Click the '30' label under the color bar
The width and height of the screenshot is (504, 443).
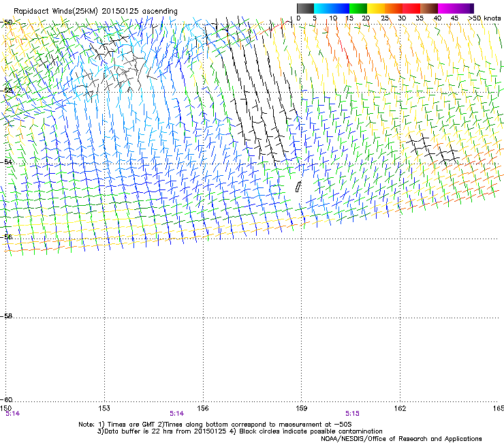pyautogui.click(x=402, y=18)
